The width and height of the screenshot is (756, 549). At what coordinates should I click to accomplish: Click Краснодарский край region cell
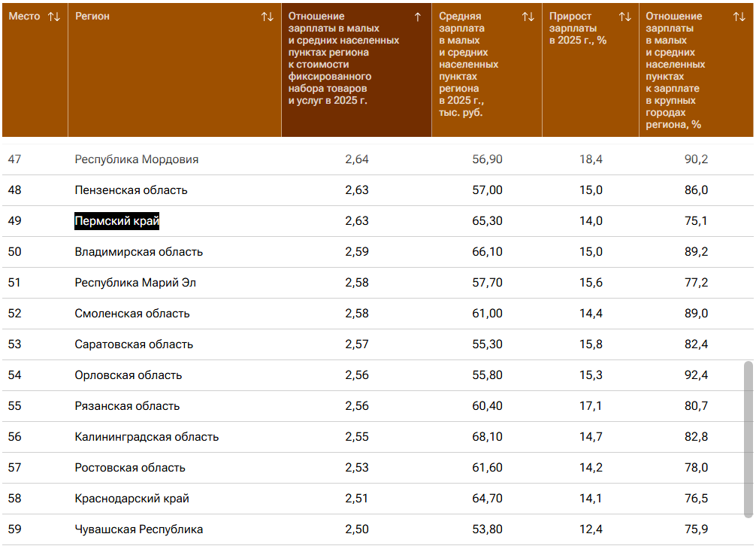click(132, 499)
